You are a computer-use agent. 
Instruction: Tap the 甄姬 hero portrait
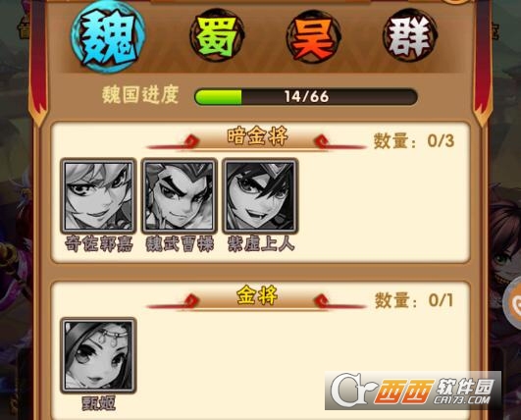(x=98, y=355)
